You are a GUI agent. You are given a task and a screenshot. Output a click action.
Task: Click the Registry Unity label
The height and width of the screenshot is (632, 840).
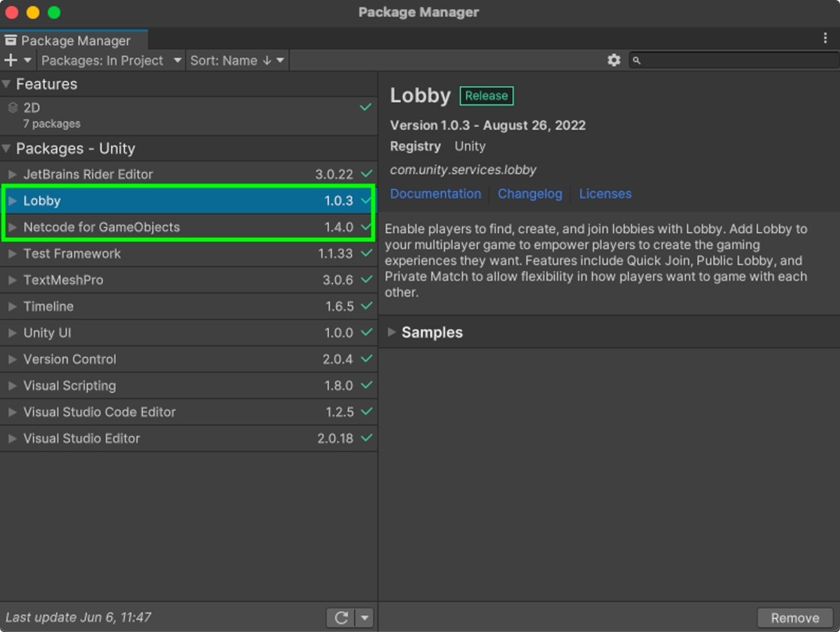pos(437,146)
